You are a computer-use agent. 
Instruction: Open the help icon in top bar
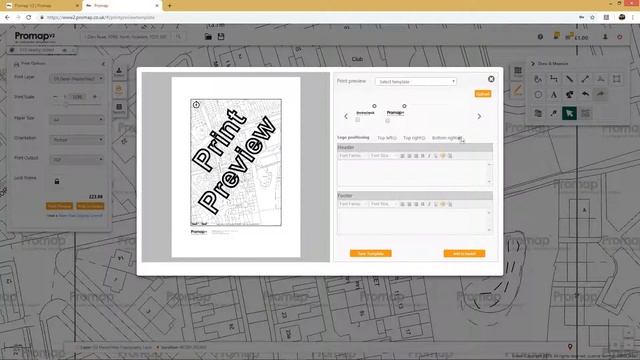540,37
